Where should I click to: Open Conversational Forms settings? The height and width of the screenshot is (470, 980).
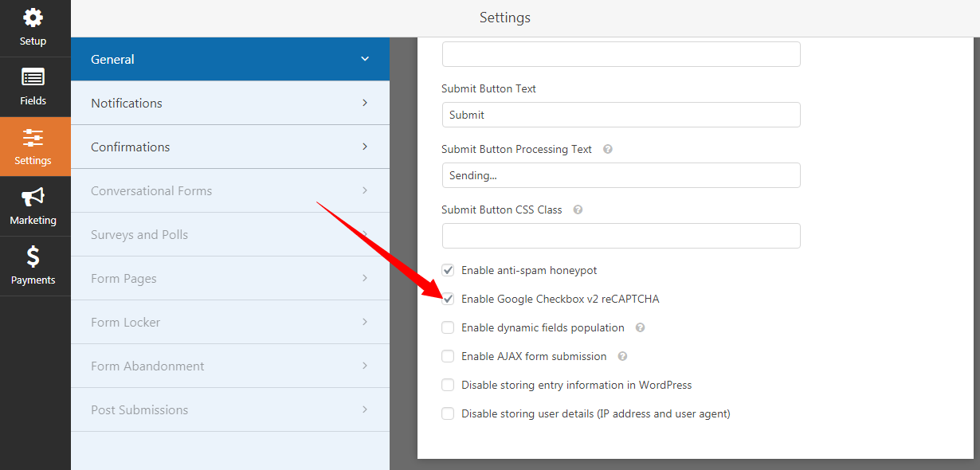click(x=230, y=190)
